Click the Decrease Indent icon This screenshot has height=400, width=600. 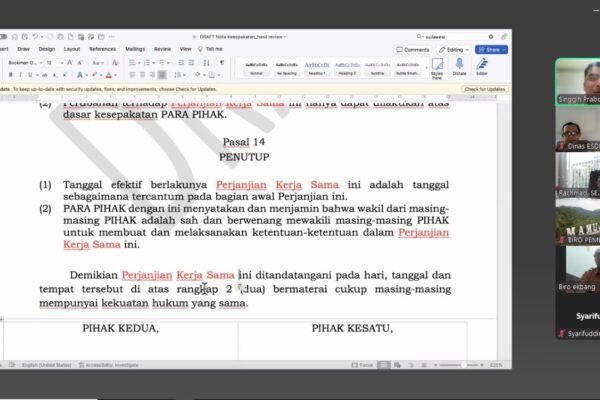(x=181, y=62)
